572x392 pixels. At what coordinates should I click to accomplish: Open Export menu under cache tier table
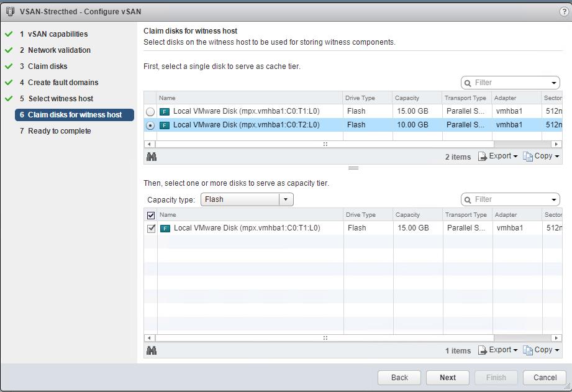pos(498,156)
